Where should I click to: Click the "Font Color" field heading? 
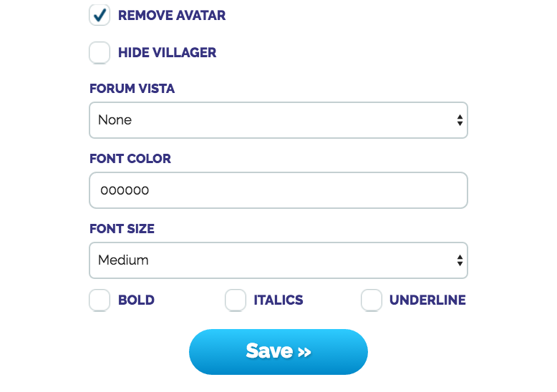click(130, 159)
